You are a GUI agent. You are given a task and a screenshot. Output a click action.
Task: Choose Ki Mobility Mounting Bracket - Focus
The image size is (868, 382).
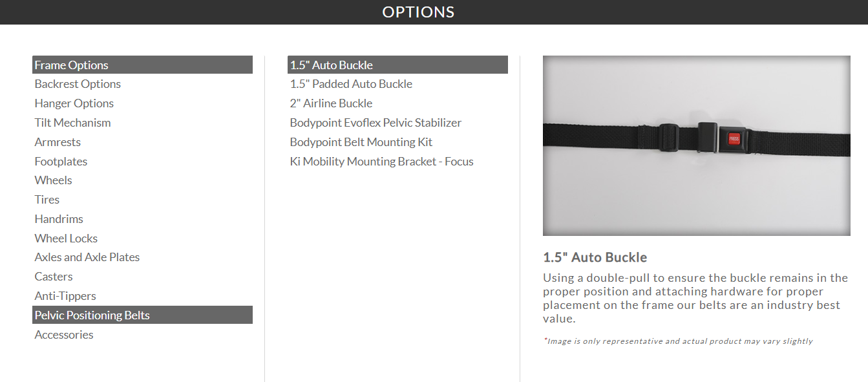(381, 162)
